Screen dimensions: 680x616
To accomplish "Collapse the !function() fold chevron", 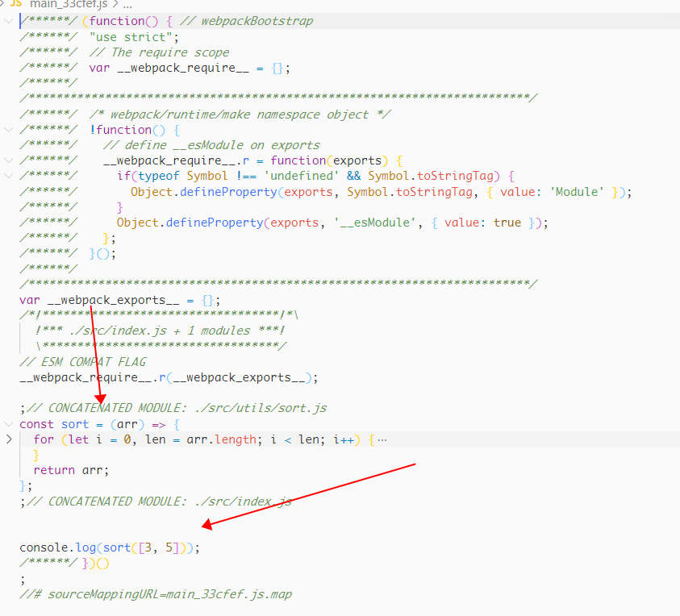I will (8, 130).
